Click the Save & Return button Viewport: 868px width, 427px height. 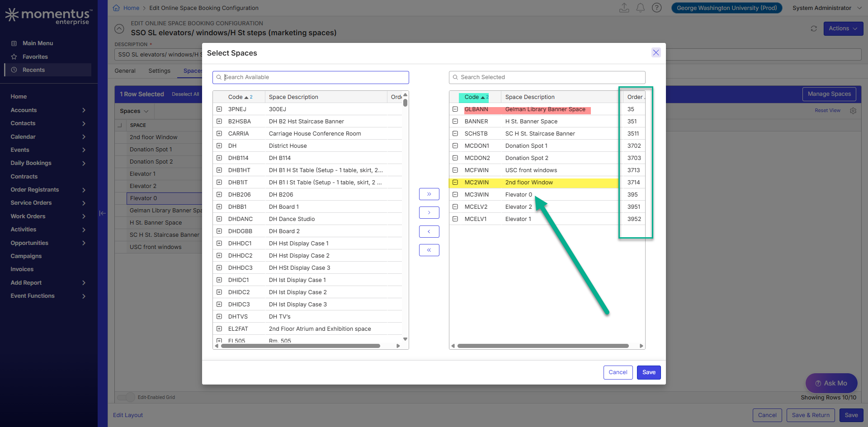811,415
